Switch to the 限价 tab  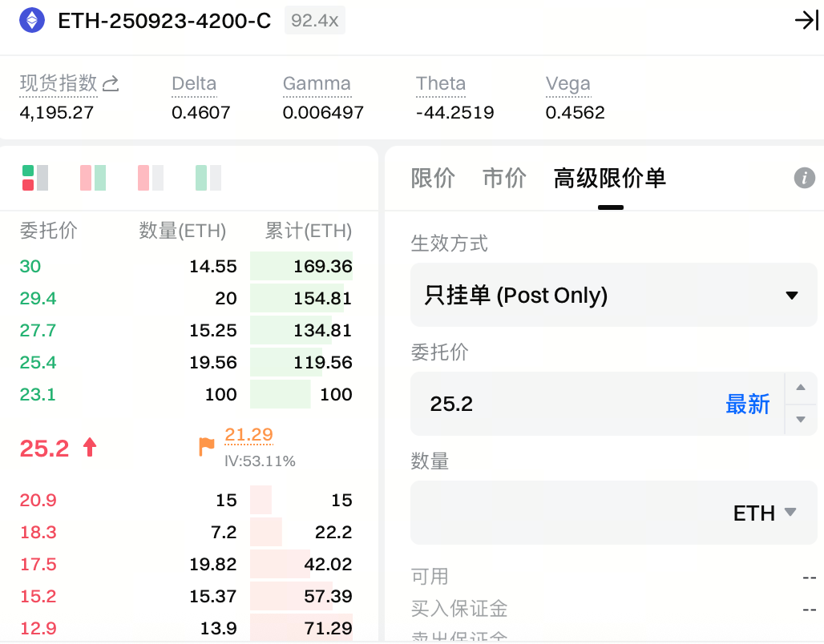click(433, 178)
